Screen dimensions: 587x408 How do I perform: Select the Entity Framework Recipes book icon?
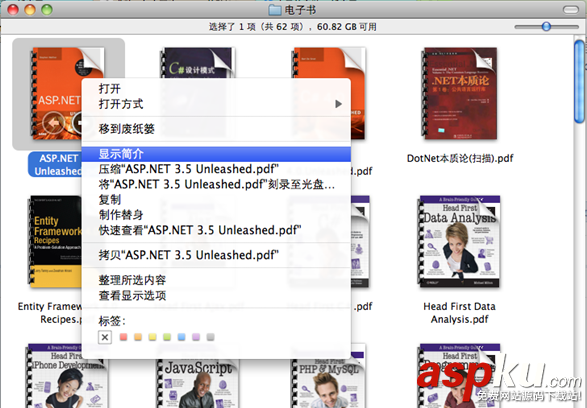(55, 241)
